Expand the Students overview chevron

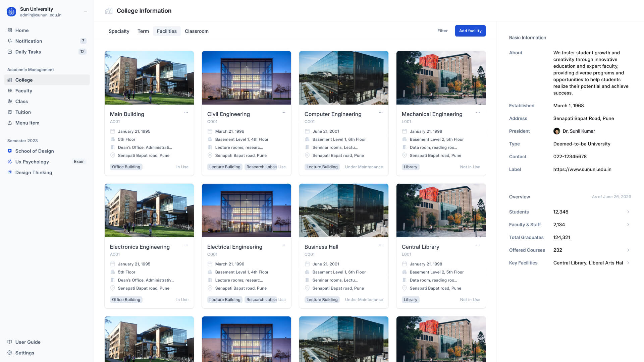628,212
